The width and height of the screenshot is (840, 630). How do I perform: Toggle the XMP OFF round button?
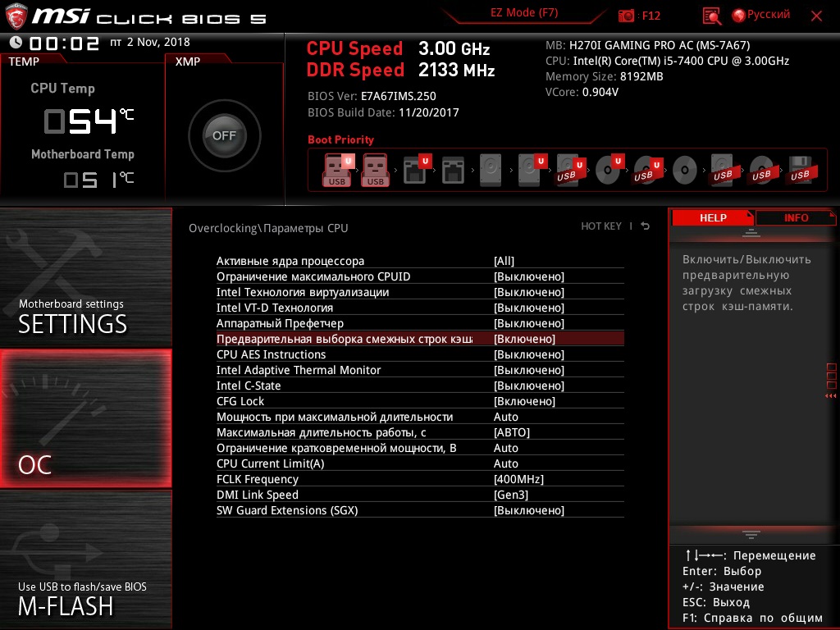[224, 135]
